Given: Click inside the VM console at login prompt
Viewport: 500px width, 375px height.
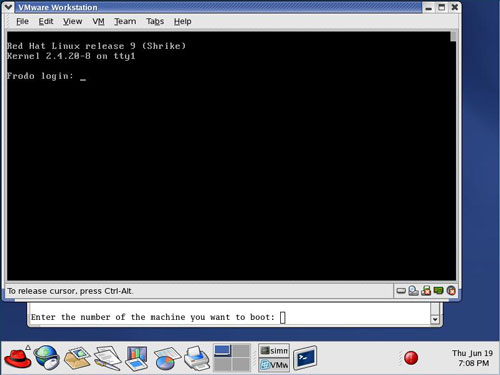Looking at the screenshot, I should pyautogui.click(x=83, y=77).
